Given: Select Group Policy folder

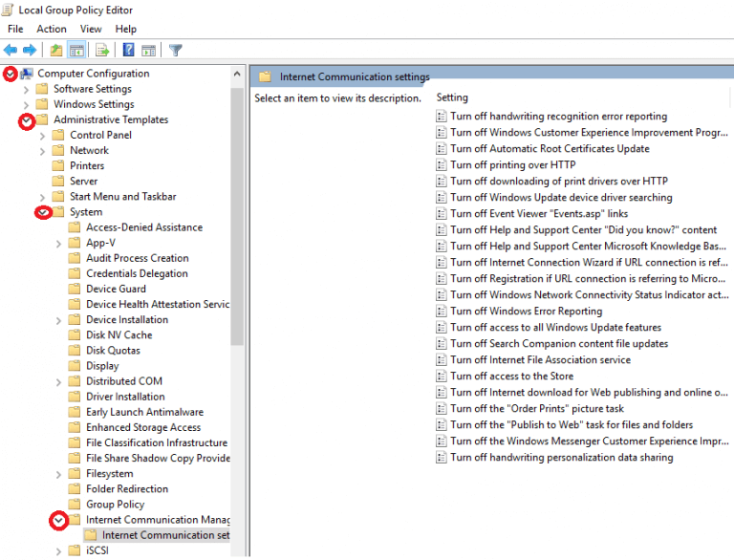Looking at the screenshot, I should coord(115,505).
